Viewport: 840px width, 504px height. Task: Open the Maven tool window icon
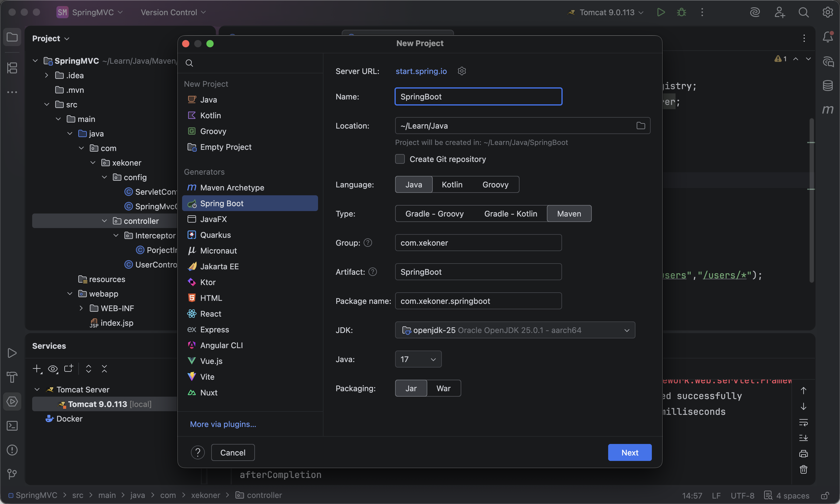coord(828,109)
